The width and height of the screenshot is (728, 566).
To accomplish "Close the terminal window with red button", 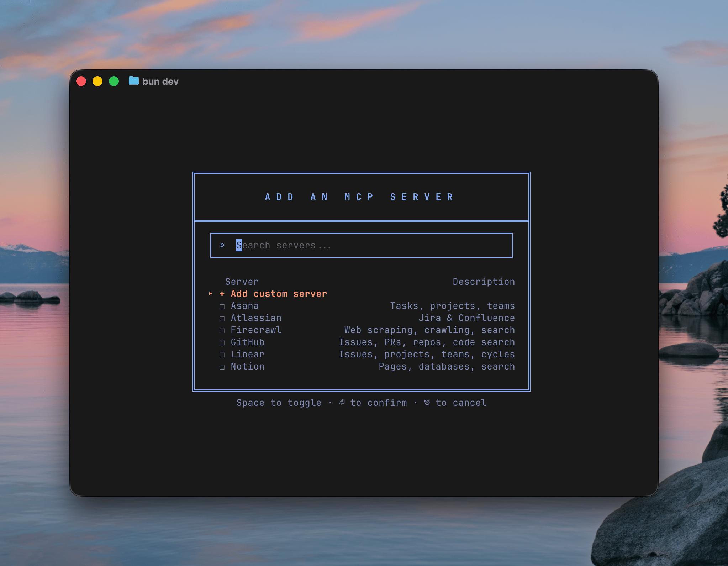I will click(81, 81).
